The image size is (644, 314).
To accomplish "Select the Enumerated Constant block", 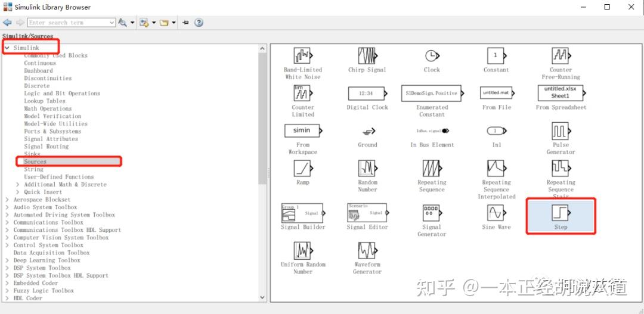I will point(432,93).
